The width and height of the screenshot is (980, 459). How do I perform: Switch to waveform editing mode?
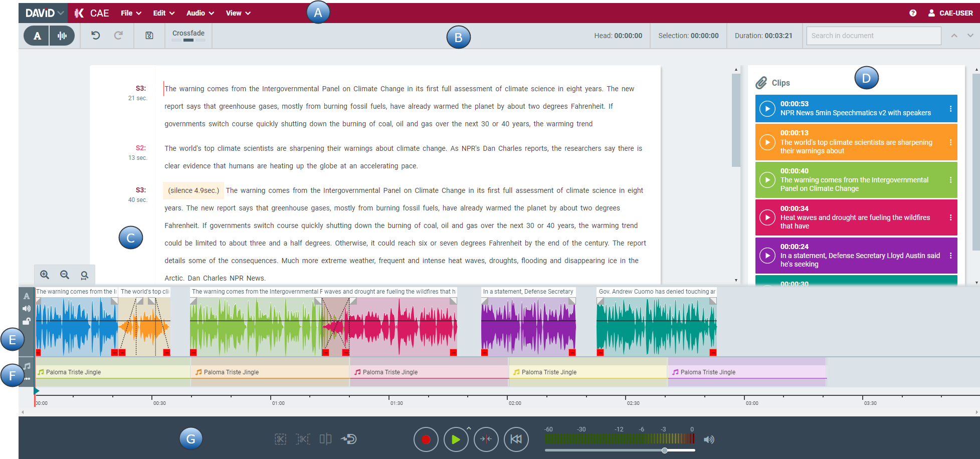[x=62, y=36]
